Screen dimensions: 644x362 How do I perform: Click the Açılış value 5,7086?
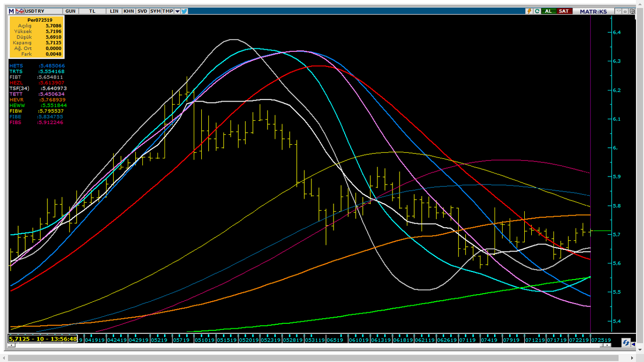coord(53,26)
